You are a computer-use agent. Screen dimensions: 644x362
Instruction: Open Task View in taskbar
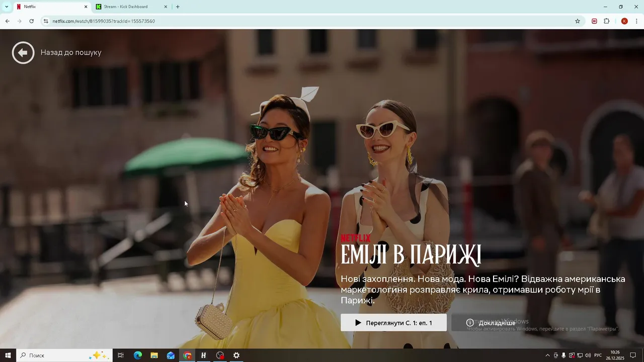pyautogui.click(x=121, y=355)
